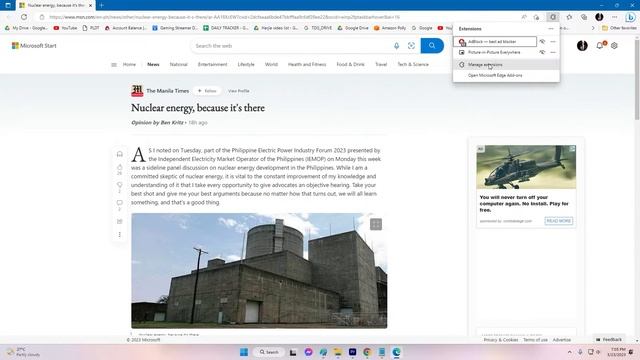Open a new tab with plus icon
The height and width of the screenshot is (360, 640).
coord(101,5)
